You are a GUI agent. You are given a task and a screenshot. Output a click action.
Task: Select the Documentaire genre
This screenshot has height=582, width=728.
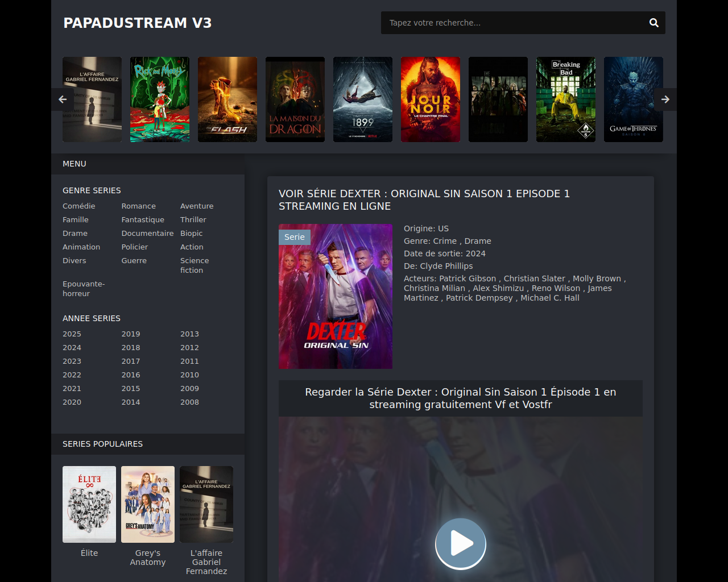(x=147, y=233)
